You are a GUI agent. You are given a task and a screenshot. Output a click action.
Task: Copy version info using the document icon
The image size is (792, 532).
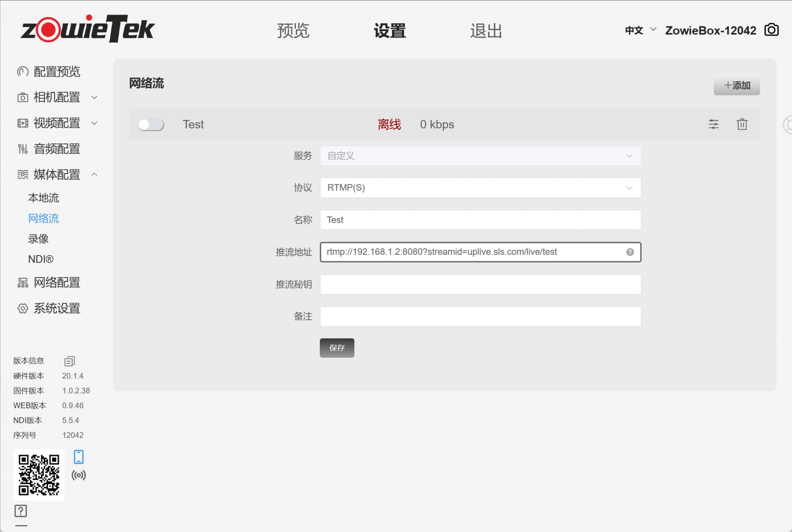tap(70, 361)
